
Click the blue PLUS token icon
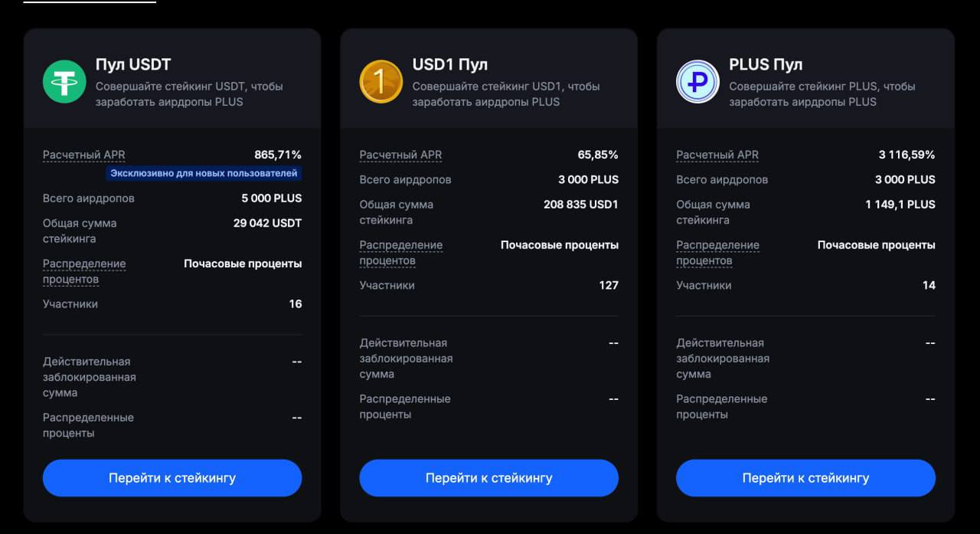click(697, 81)
